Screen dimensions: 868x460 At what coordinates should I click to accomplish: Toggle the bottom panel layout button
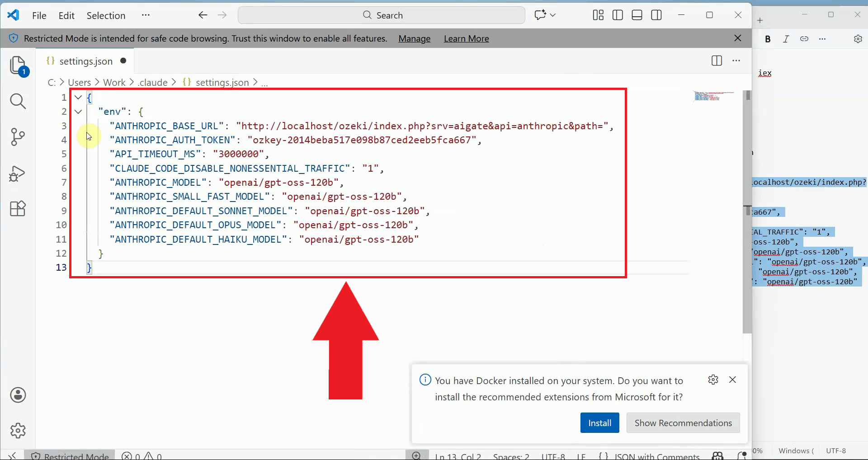[637, 15]
